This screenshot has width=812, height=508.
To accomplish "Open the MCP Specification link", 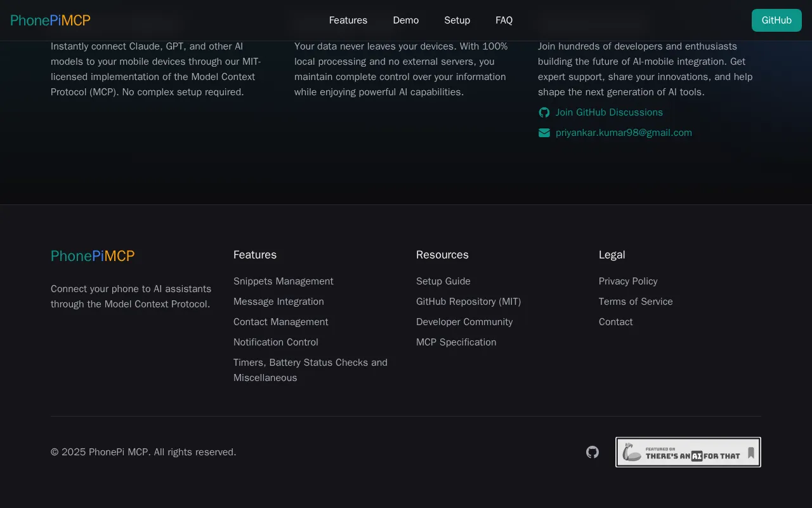I will point(456,342).
